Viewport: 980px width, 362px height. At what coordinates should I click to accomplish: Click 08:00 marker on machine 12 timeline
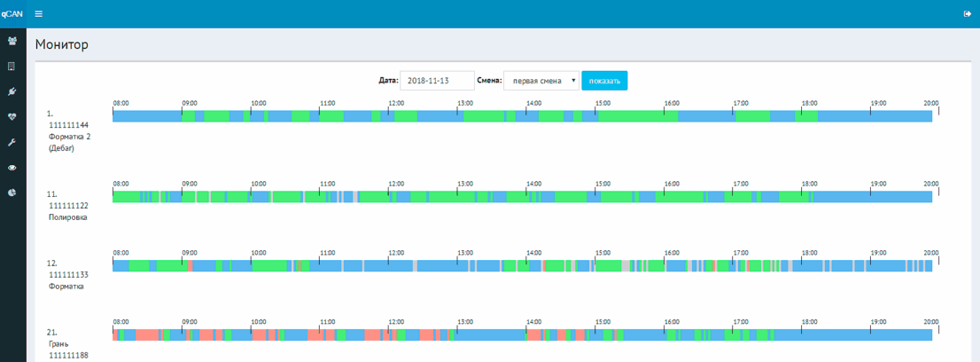pyautogui.click(x=121, y=253)
